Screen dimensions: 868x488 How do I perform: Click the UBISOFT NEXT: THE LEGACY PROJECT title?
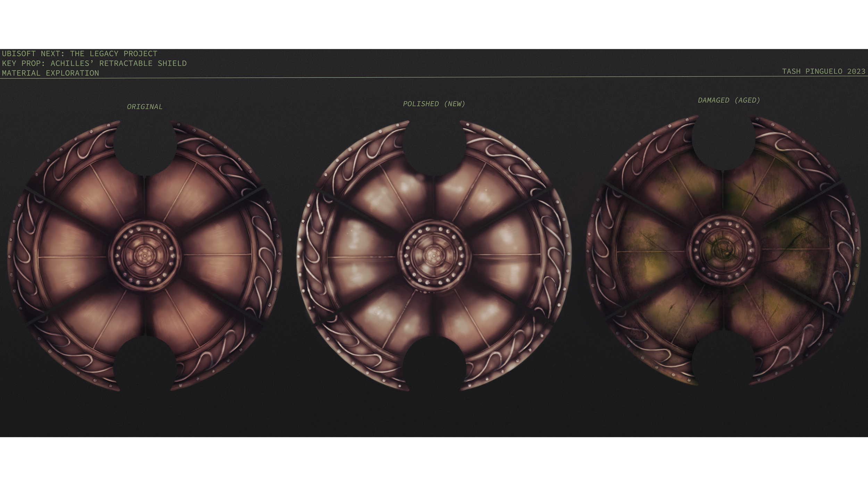(x=80, y=54)
